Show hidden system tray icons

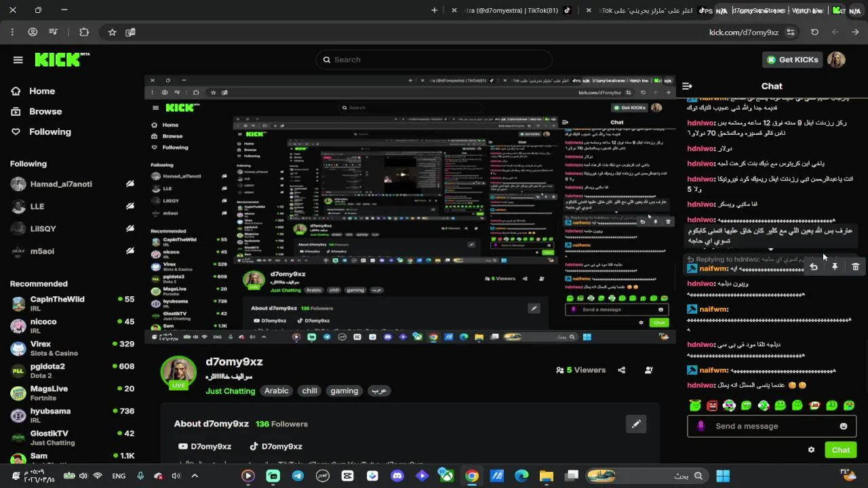[x=195, y=476]
